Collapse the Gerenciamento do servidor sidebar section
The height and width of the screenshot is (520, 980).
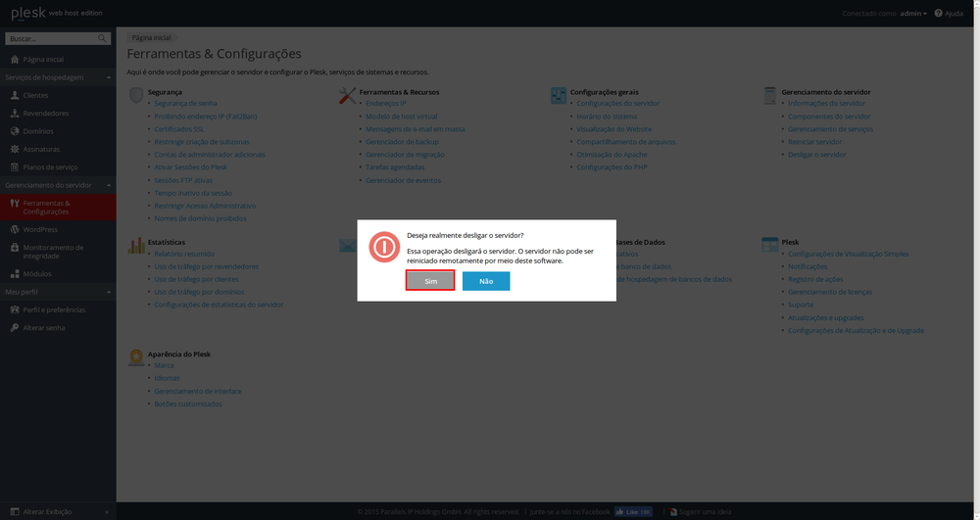[108, 185]
